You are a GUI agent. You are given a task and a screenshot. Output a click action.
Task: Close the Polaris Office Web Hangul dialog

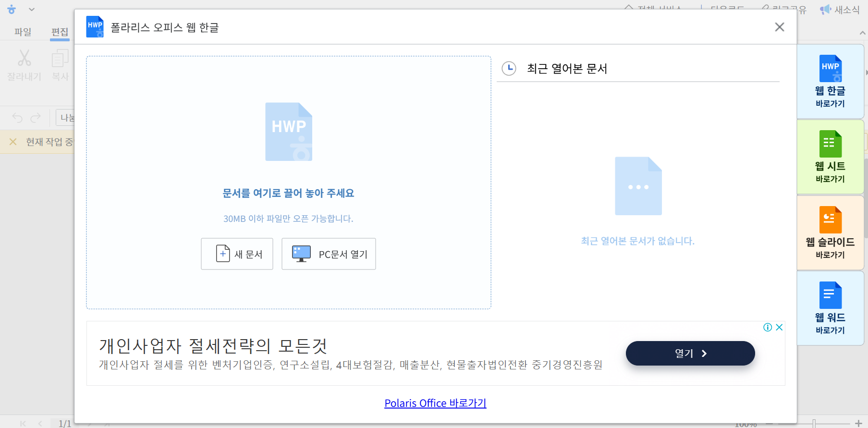tap(780, 27)
